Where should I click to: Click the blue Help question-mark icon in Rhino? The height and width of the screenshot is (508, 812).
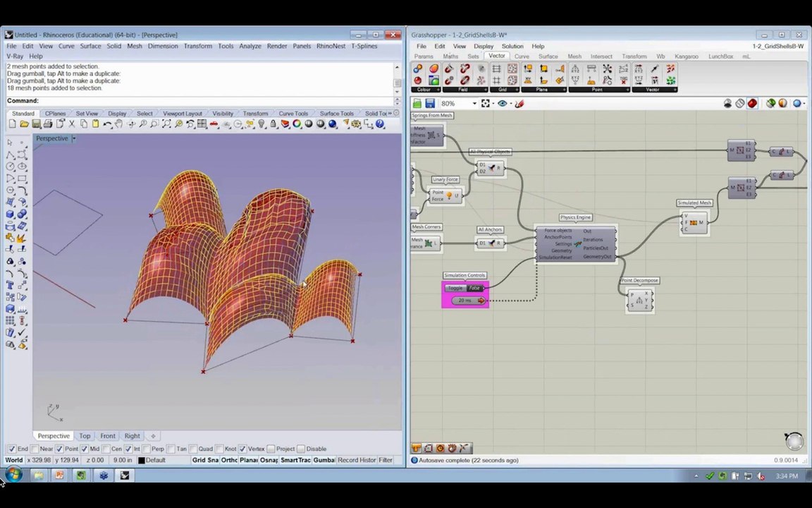[x=380, y=124]
